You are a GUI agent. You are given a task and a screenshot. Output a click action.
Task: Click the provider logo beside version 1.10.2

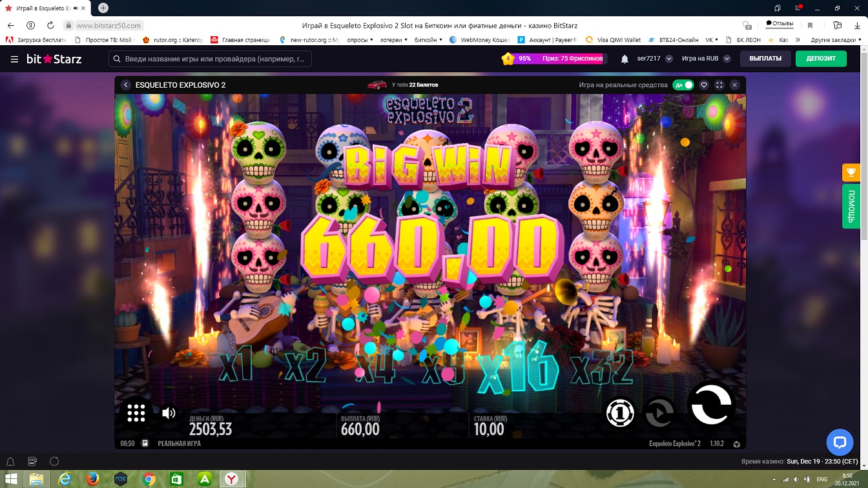(736, 444)
